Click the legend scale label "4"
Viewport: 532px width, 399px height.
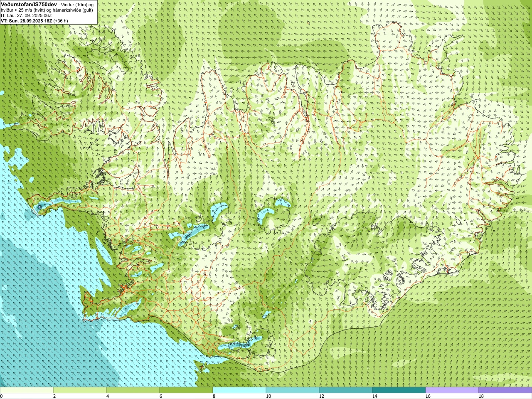click(x=108, y=397)
